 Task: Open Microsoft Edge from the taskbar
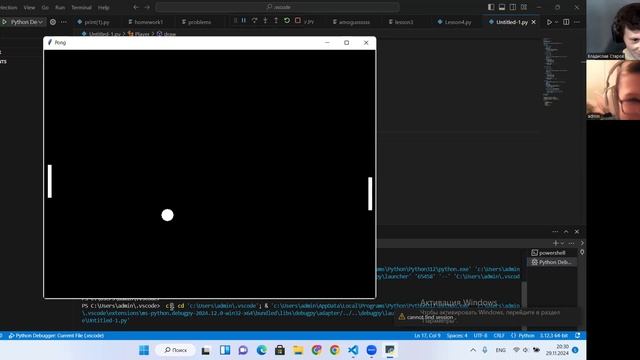tap(262, 350)
